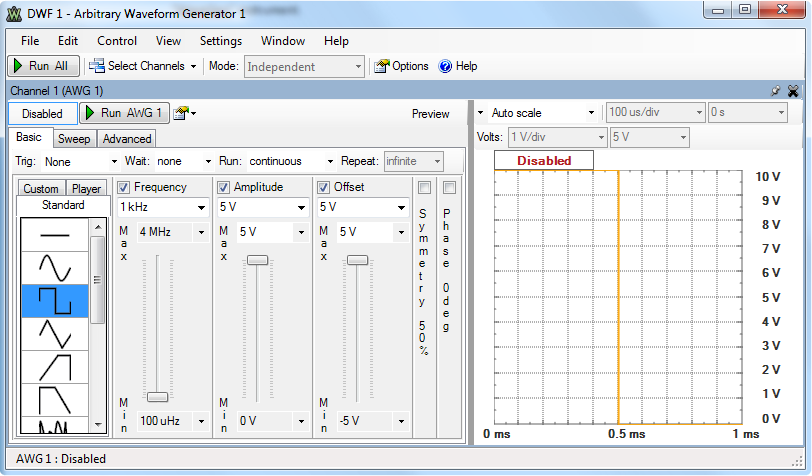Screen dimensions: 812x476
Task: Switch to the Advanced tab
Action: point(127,139)
